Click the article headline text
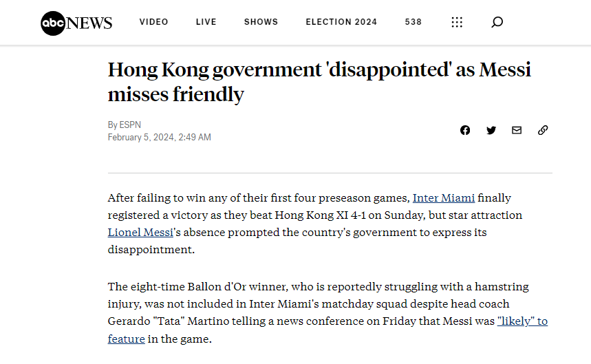 click(x=319, y=81)
